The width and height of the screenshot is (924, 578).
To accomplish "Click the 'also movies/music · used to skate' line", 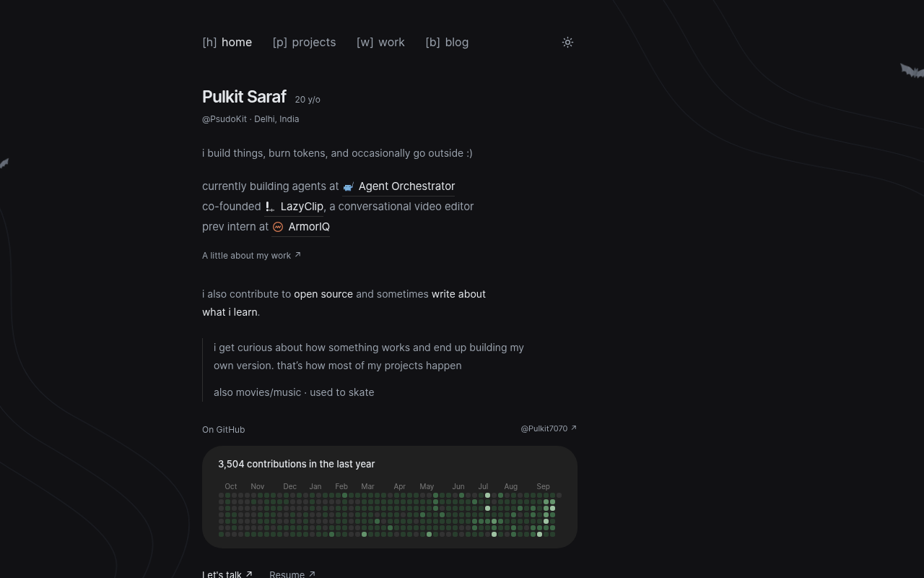I will tap(294, 392).
